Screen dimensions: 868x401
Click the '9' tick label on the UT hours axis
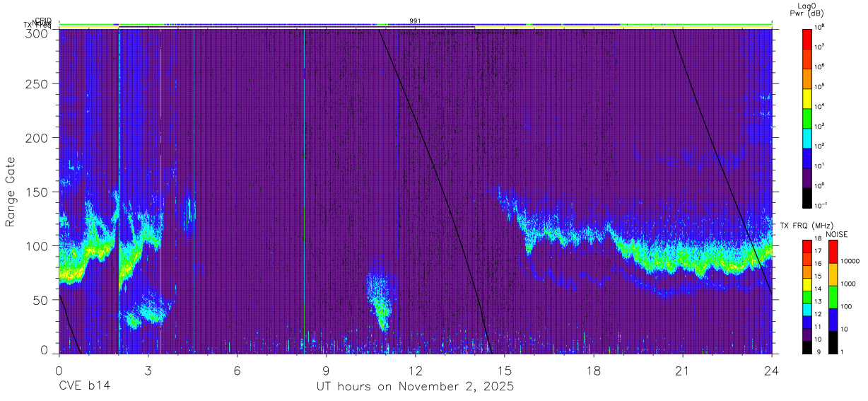(x=326, y=371)
